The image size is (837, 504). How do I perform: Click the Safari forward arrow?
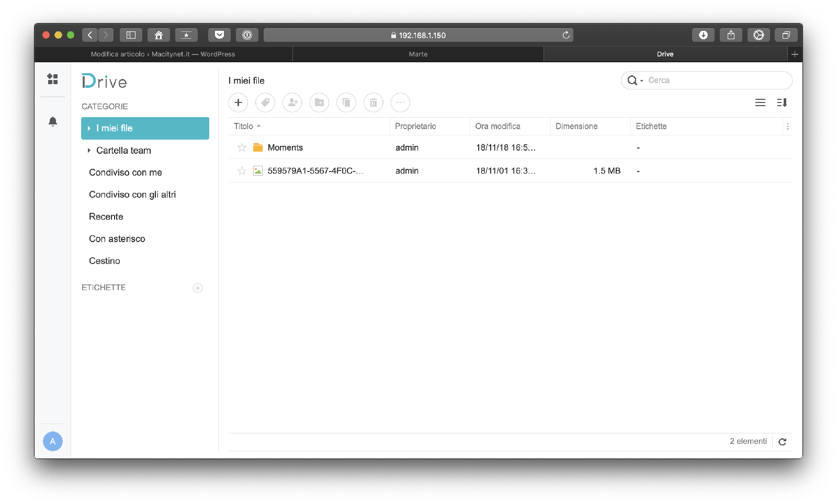106,35
